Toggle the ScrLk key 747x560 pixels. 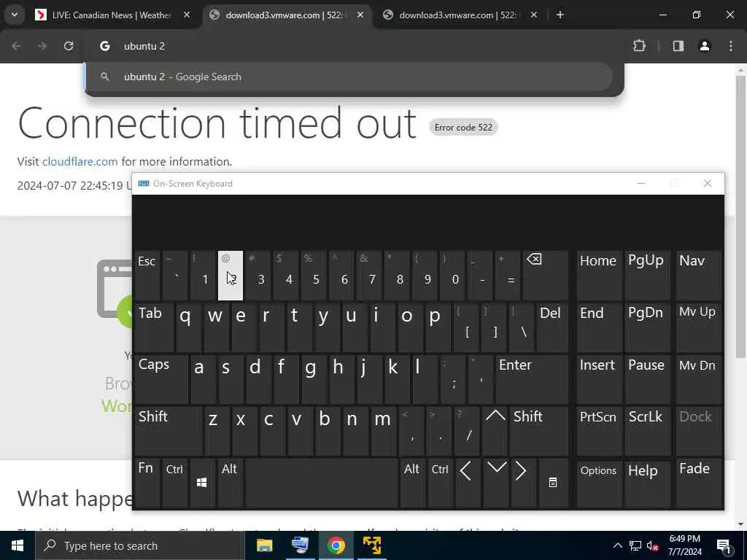point(648,431)
